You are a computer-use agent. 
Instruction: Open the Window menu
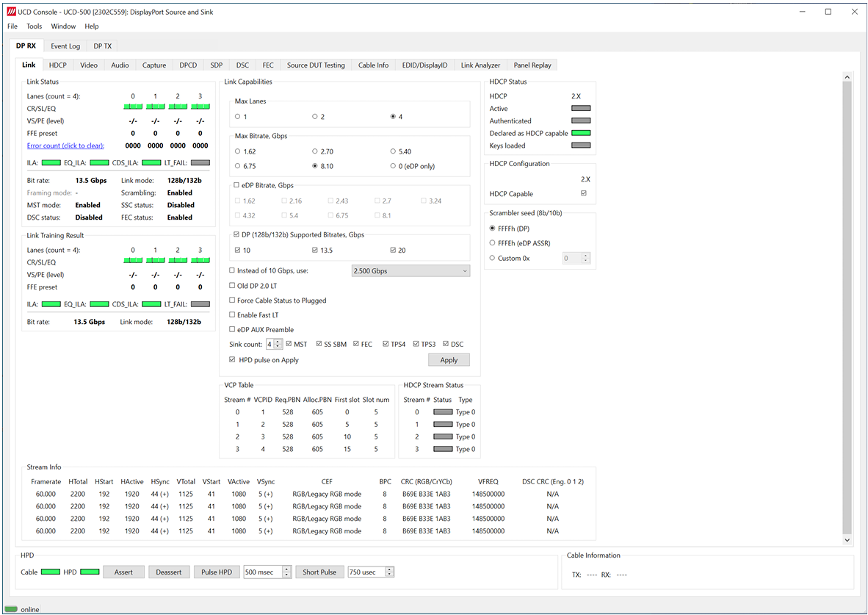tap(63, 26)
